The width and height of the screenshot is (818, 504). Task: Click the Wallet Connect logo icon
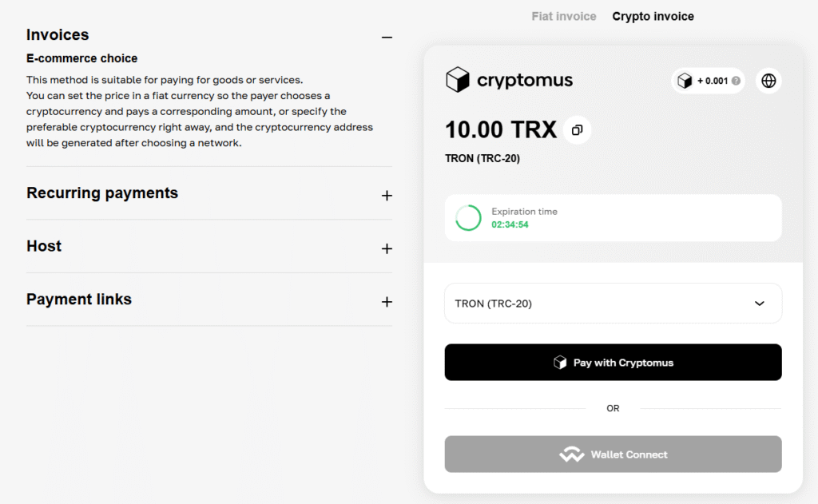click(x=572, y=454)
